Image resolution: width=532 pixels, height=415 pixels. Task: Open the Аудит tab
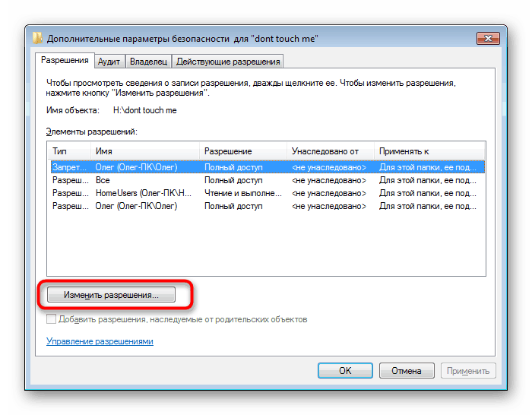109,62
